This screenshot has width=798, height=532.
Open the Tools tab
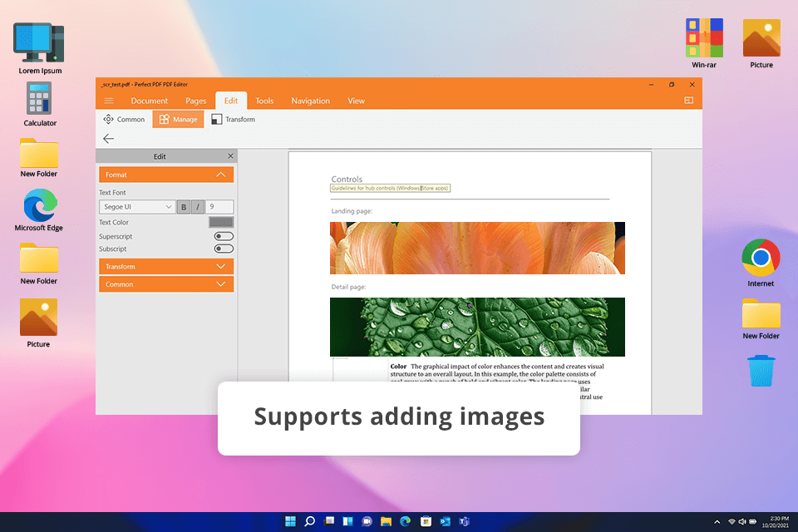(x=264, y=101)
